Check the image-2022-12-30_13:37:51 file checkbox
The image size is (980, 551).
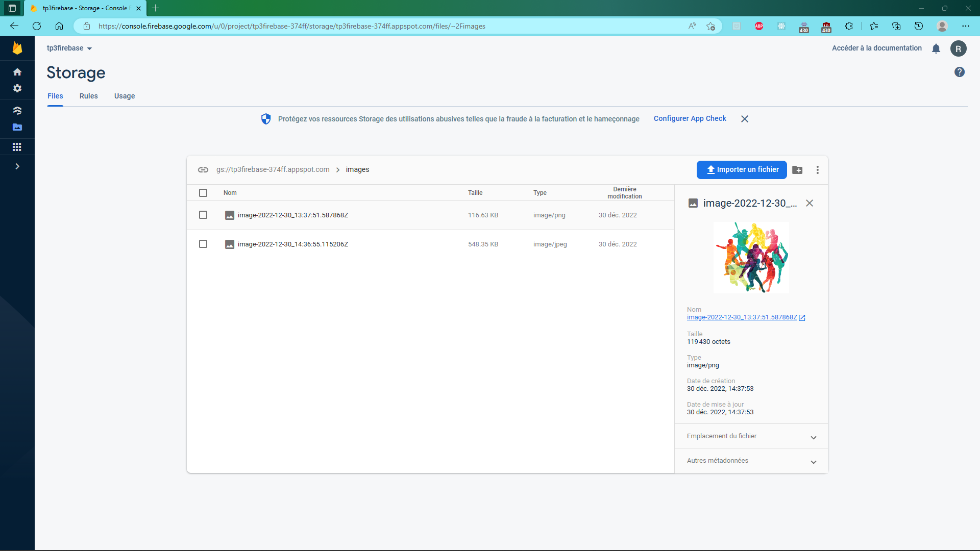pos(203,215)
